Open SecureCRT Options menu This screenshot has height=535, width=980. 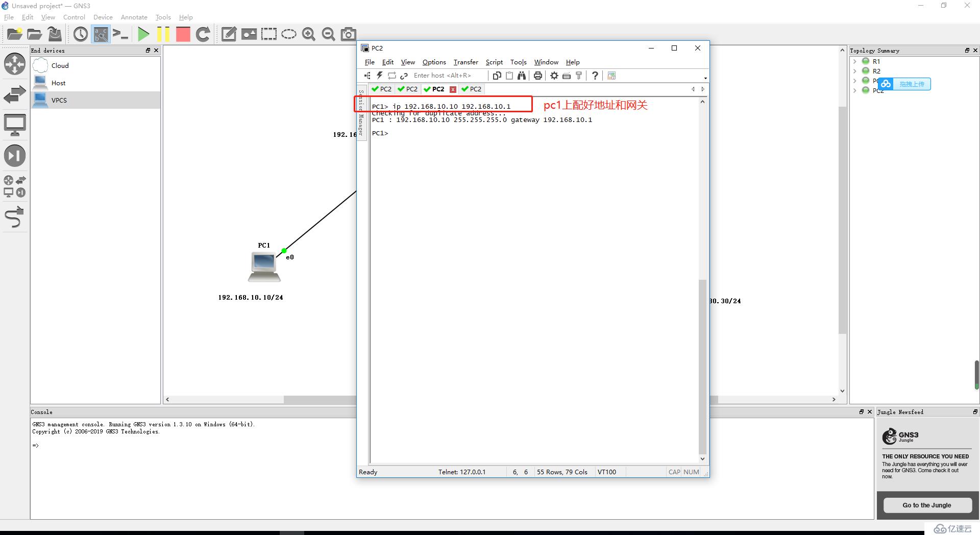[434, 62]
